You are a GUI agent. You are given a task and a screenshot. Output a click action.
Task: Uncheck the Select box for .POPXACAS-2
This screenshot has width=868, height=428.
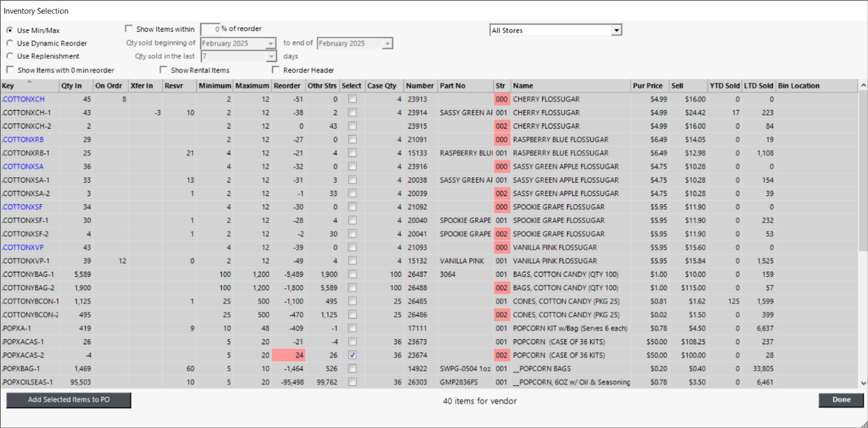pyautogui.click(x=352, y=355)
